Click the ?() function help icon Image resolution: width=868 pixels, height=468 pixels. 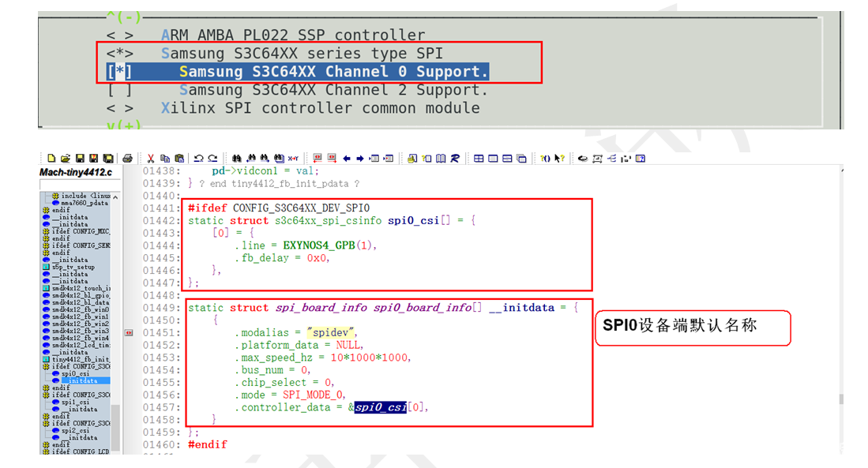click(x=545, y=158)
